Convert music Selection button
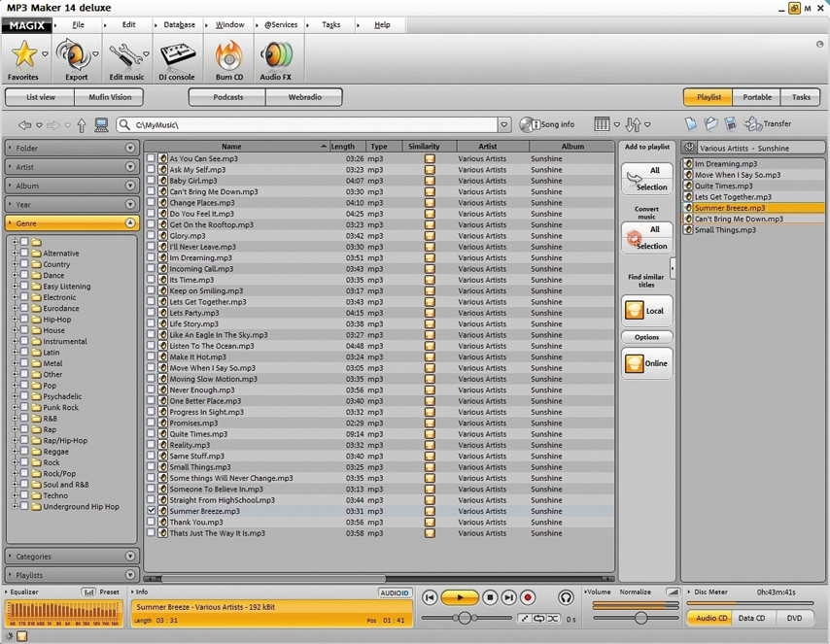Screen dimensions: 830x644 pos(651,246)
